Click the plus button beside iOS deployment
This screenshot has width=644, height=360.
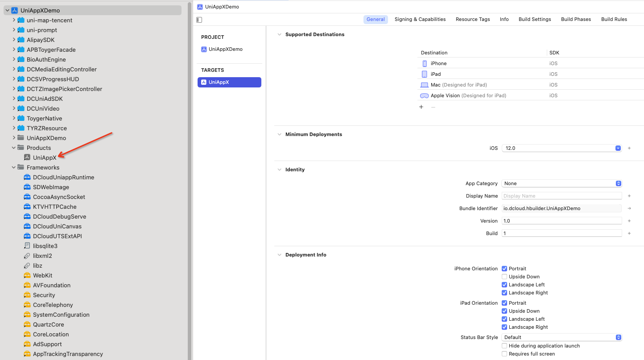629,148
